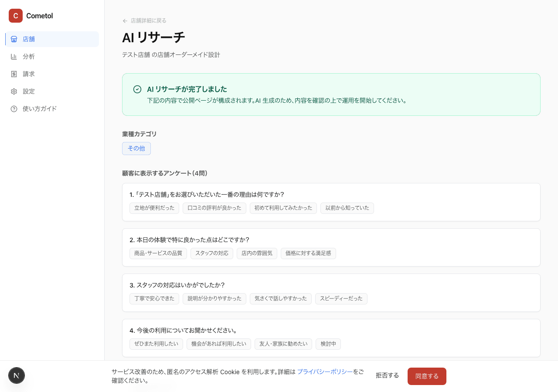Click question 4 今後の利用について
The width and height of the screenshot is (558, 392).
[183, 330]
